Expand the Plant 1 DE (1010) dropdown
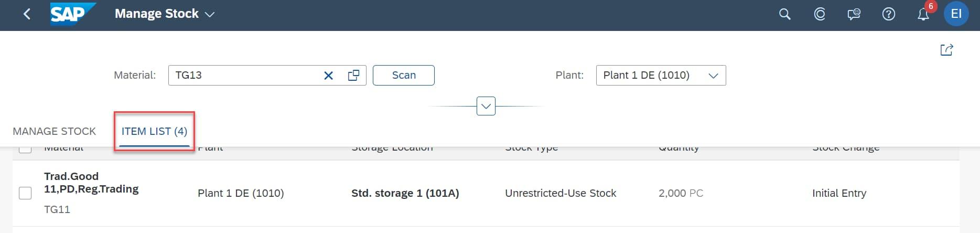This screenshot has height=233, width=980. point(713,76)
